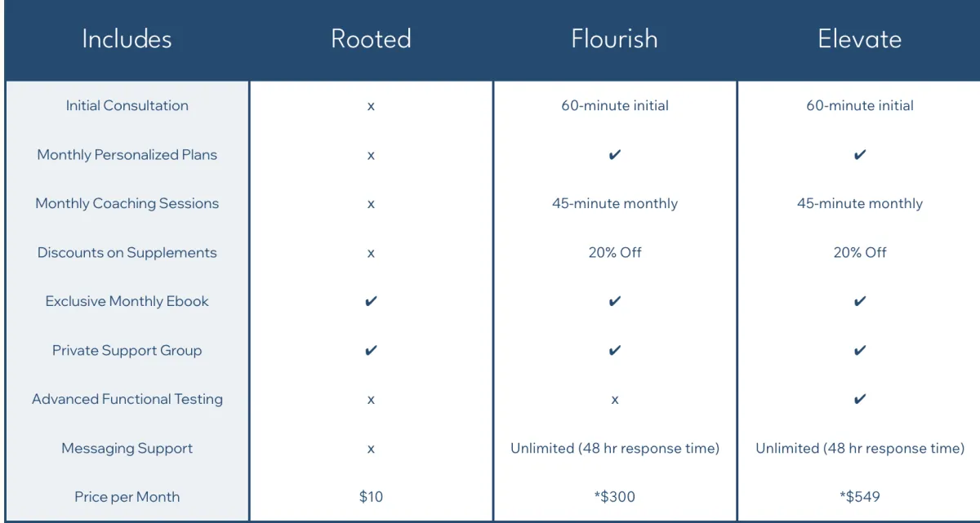Click Elevate's Monthly Personalized Plans checkmark

click(x=860, y=154)
